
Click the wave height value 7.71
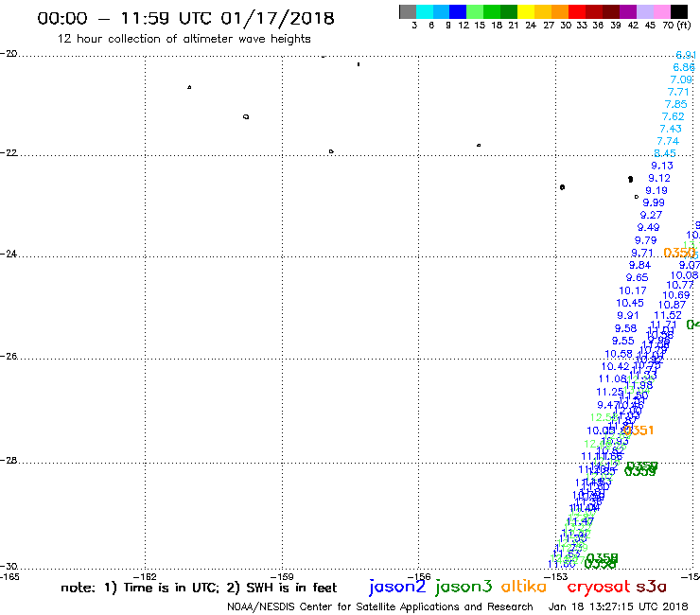678,92
